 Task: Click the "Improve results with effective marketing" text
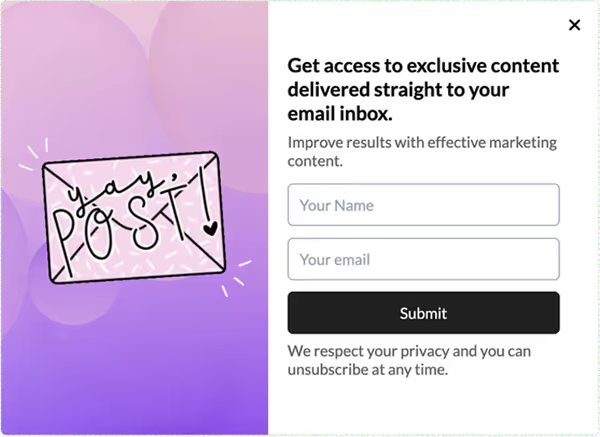422,142
